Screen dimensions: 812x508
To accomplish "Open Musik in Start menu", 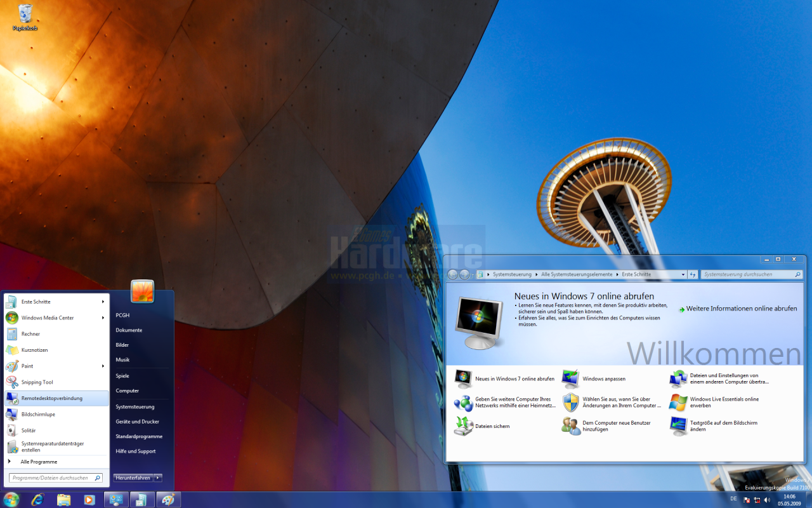I will (x=122, y=359).
